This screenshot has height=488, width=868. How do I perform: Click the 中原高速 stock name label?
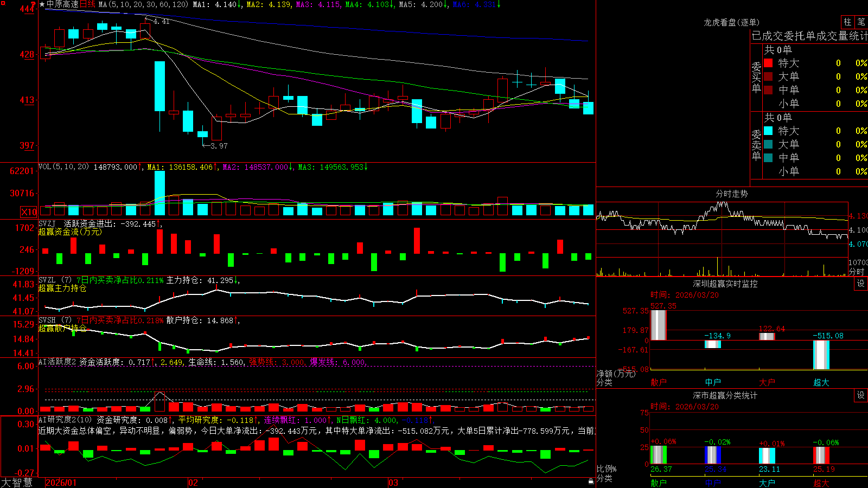(62, 4)
